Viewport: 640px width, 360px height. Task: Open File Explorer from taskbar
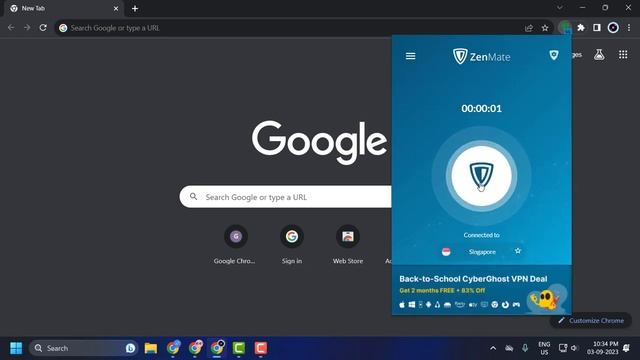pyautogui.click(x=151, y=348)
